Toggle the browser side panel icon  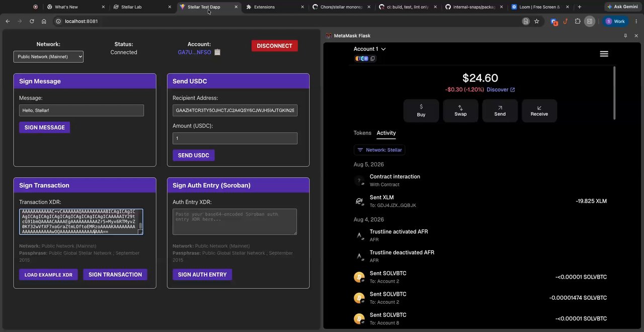pos(590,21)
